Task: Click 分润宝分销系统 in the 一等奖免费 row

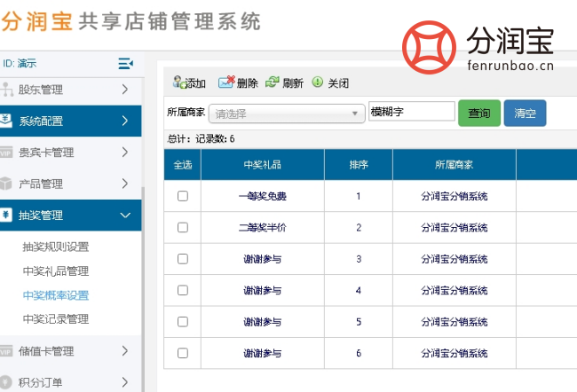Action: pyautogui.click(x=454, y=196)
